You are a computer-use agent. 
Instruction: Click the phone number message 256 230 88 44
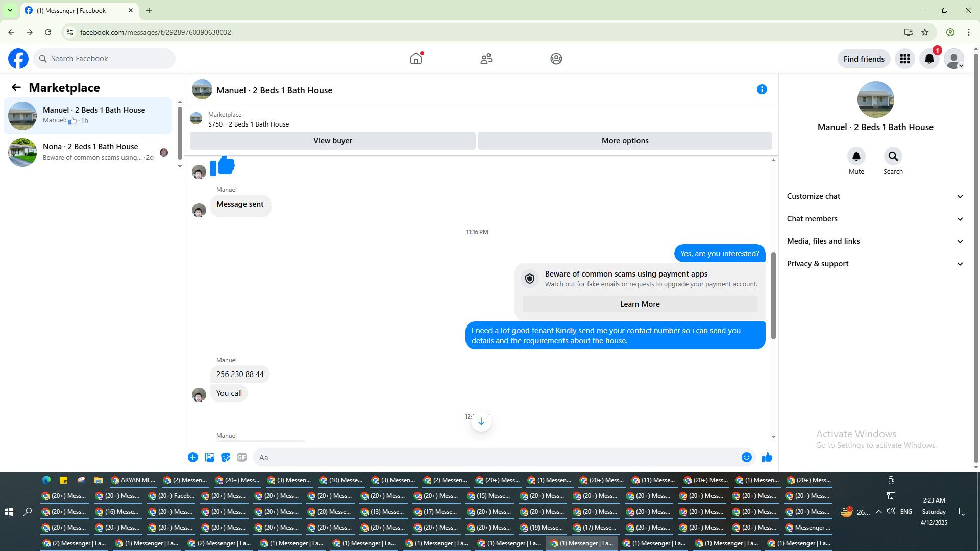click(240, 374)
